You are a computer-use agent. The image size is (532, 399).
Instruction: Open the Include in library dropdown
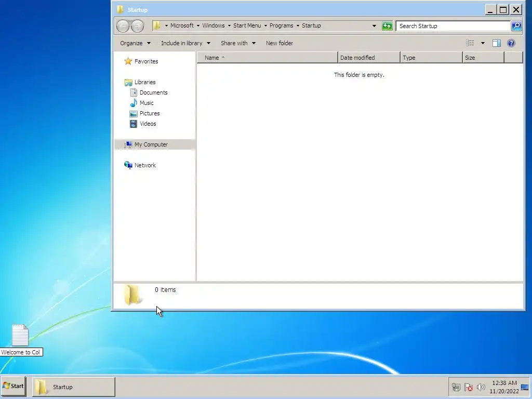[185, 43]
